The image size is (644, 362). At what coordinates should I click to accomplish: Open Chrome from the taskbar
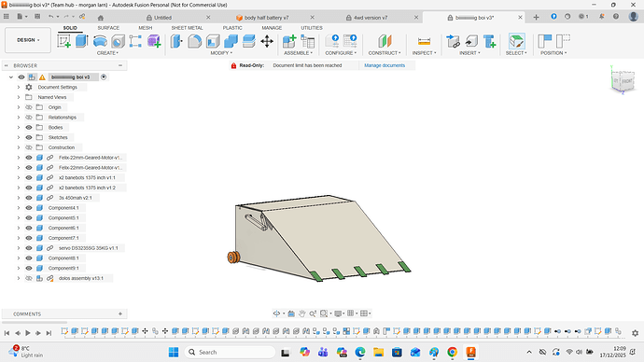pyautogui.click(x=452, y=352)
